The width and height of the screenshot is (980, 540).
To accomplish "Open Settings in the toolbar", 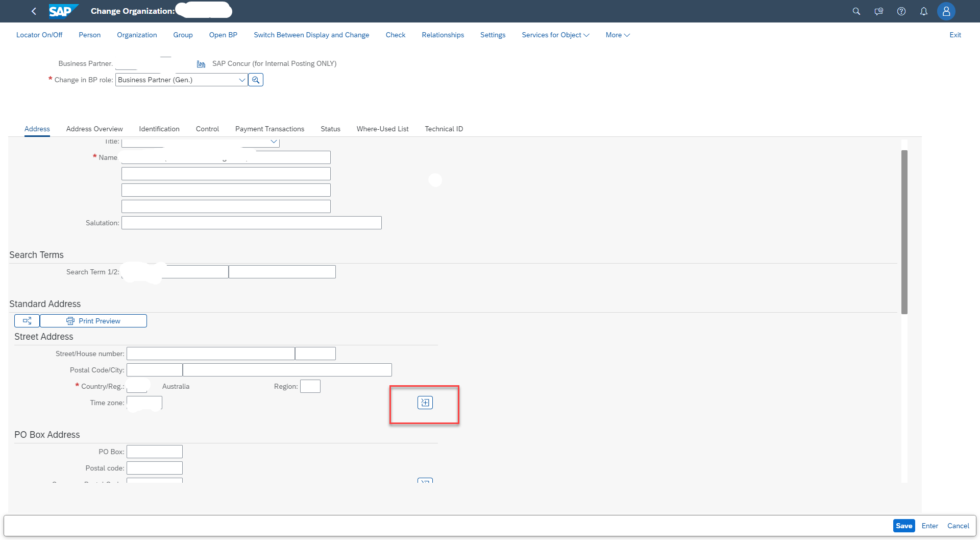I will [x=493, y=35].
